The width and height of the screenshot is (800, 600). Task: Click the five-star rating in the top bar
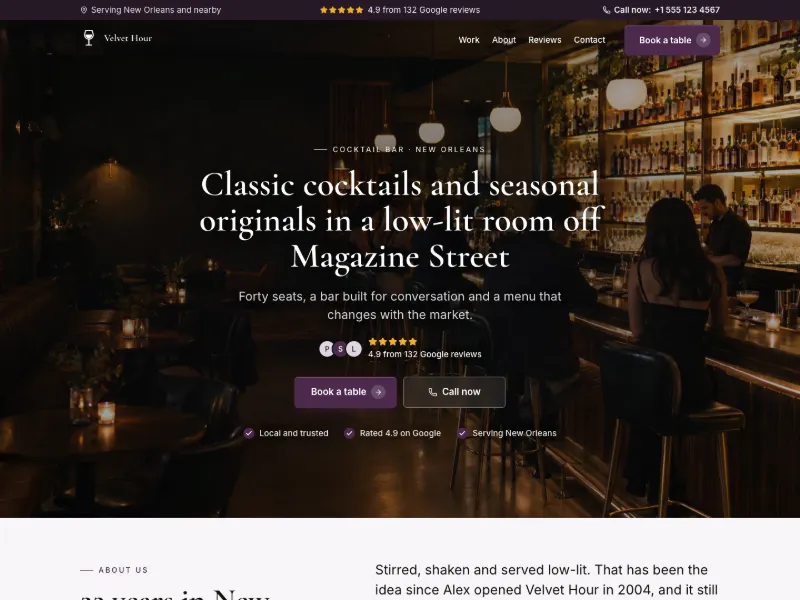pyautogui.click(x=341, y=10)
